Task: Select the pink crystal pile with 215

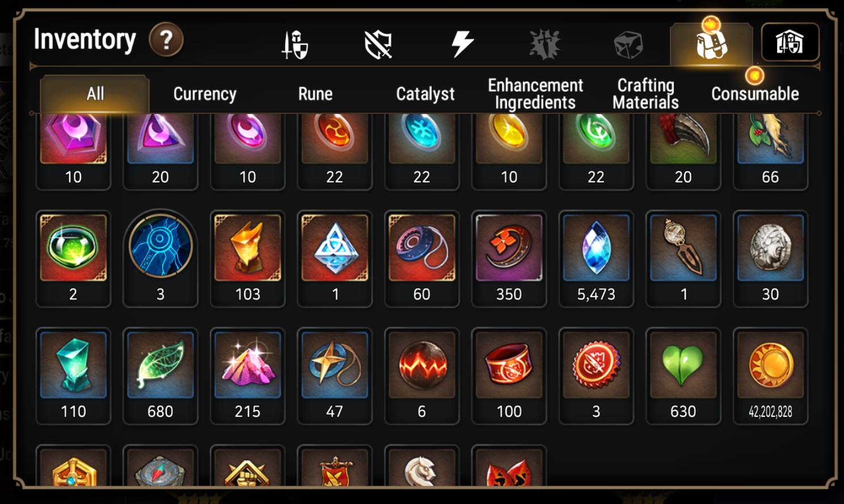Action: [247, 376]
